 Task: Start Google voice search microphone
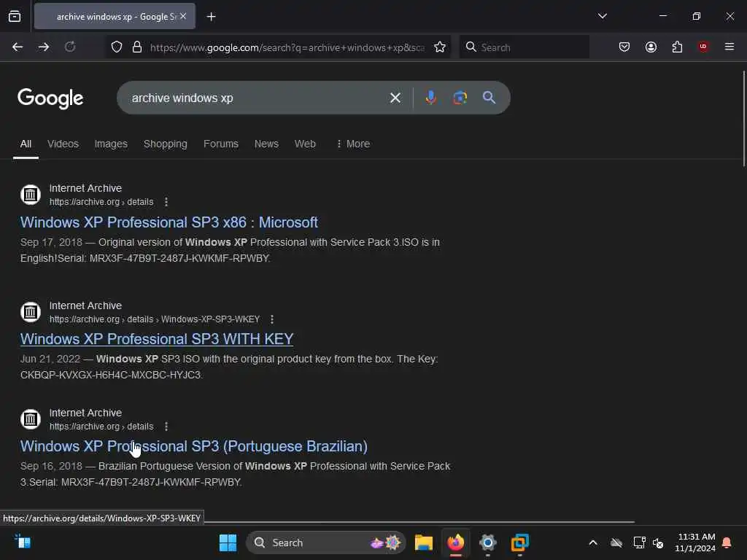(x=430, y=98)
